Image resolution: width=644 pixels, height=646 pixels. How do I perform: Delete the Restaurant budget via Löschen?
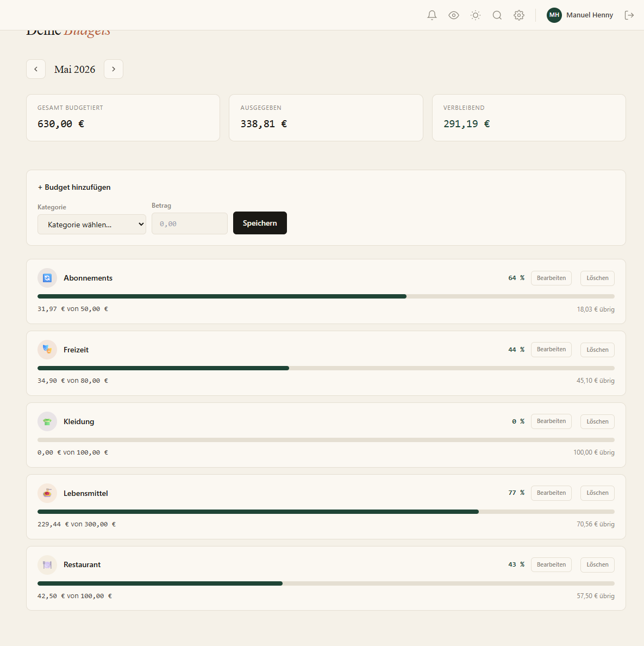597,564
